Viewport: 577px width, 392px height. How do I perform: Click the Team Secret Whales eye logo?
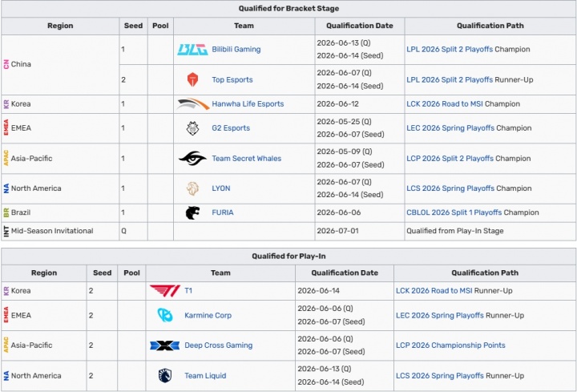tap(192, 158)
